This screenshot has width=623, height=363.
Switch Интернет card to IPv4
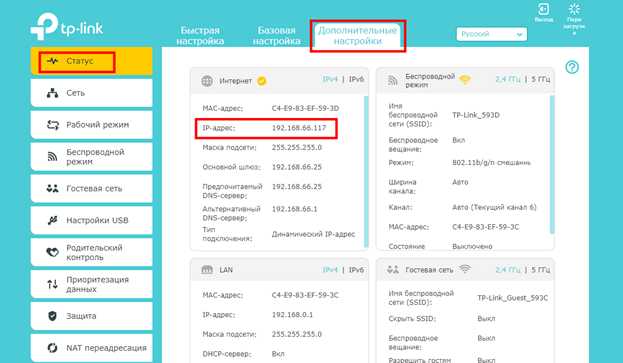(330, 79)
